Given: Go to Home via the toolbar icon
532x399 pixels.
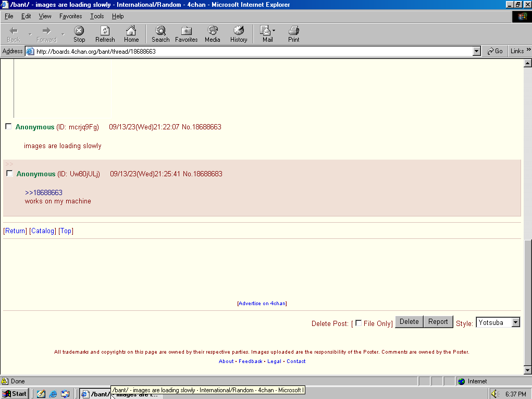Looking at the screenshot, I should (131, 31).
